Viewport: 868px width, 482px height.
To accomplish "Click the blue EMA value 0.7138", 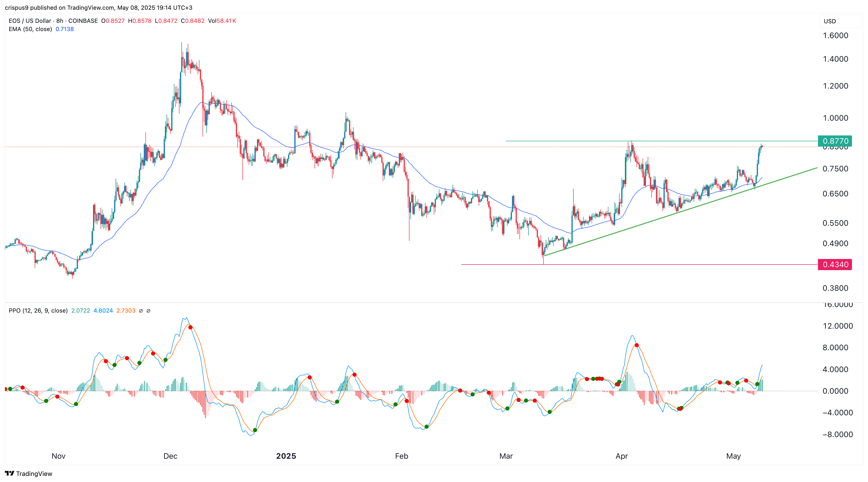I will 65,29.
